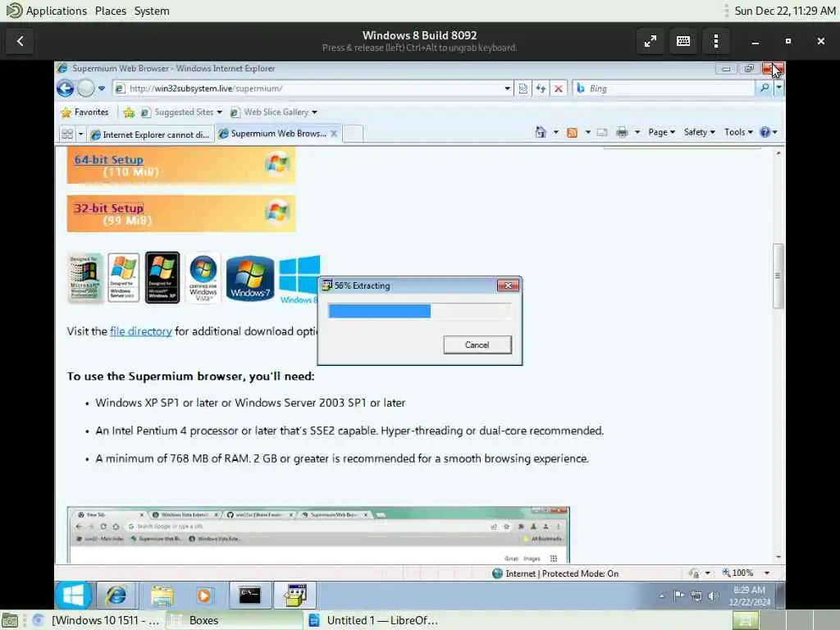The image size is (840, 630).
Task: Click the RSS feeds icon
Action: (572, 132)
